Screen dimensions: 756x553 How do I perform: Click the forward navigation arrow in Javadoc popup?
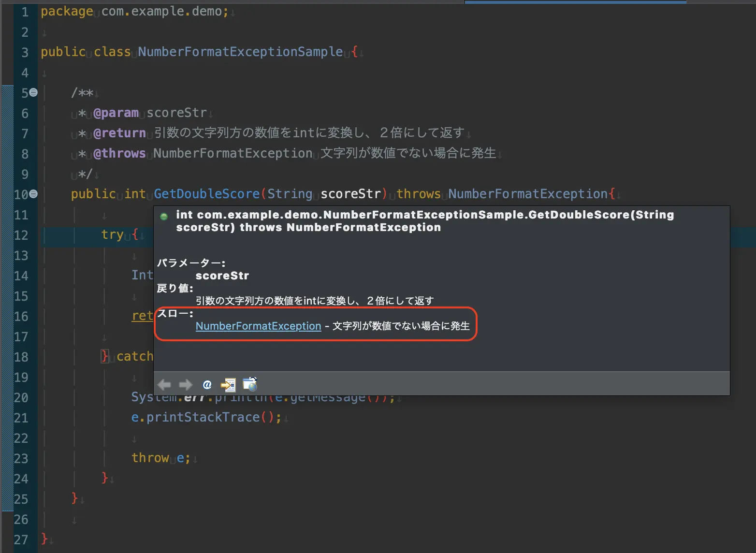[x=185, y=384]
